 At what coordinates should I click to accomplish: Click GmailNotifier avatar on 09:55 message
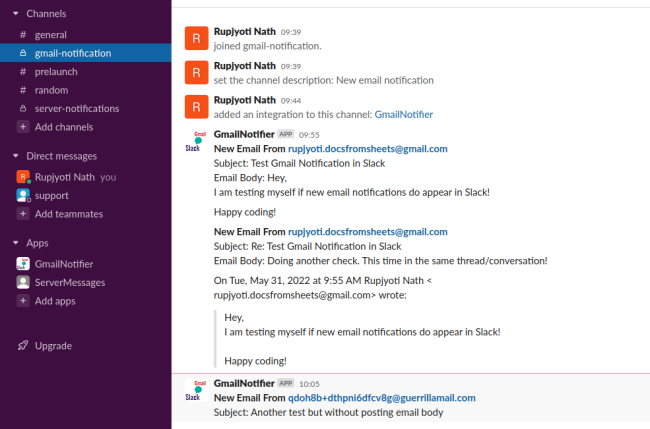pyautogui.click(x=196, y=141)
